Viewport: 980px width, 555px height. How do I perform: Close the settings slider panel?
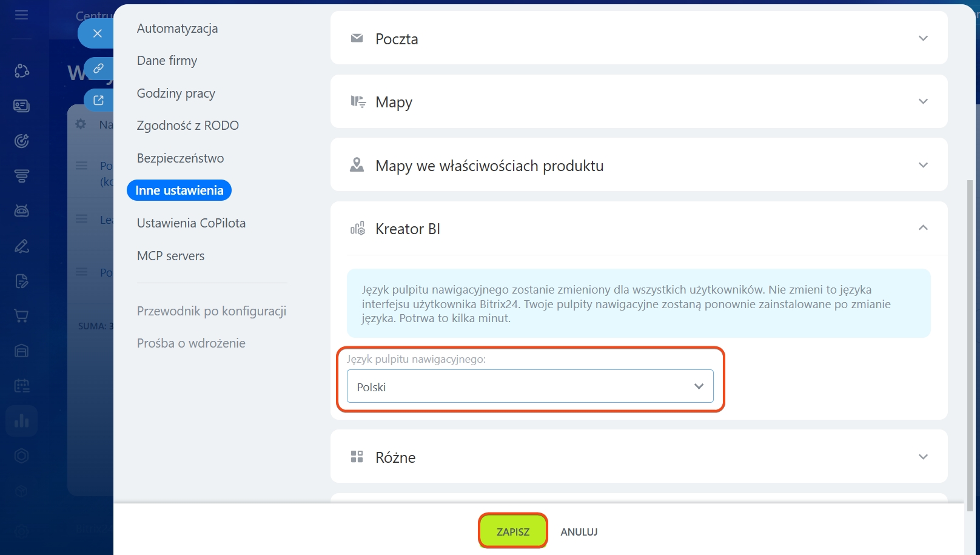(x=97, y=33)
